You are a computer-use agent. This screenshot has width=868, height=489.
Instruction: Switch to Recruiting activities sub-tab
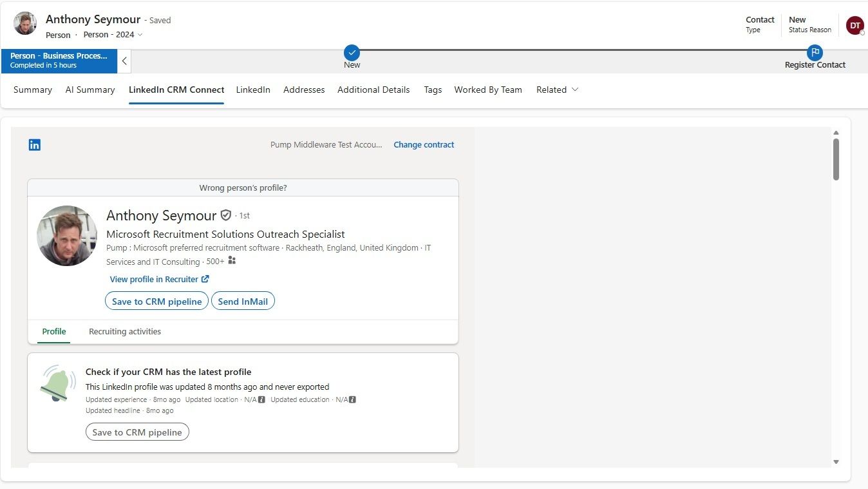coord(125,332)
